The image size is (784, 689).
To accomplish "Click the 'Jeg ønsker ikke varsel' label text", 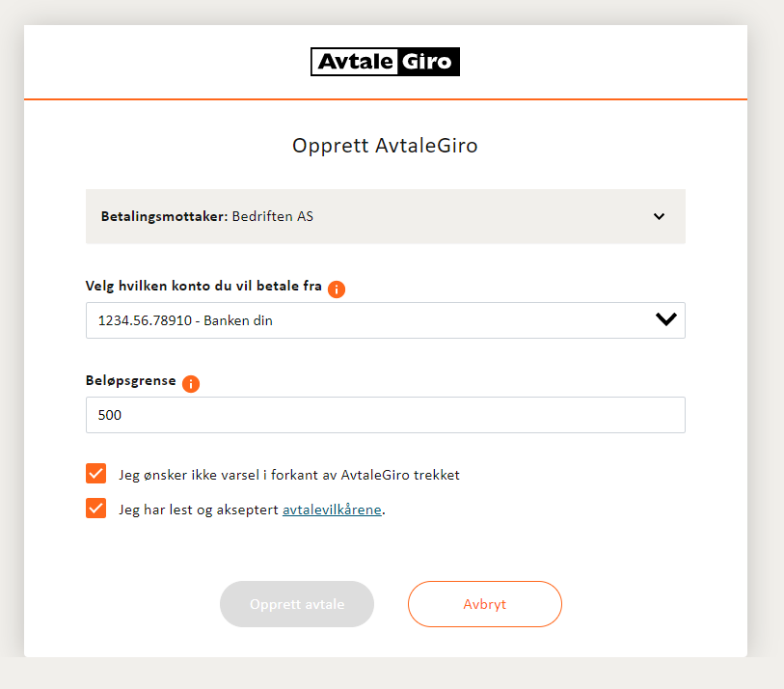I will coord(289,475).
